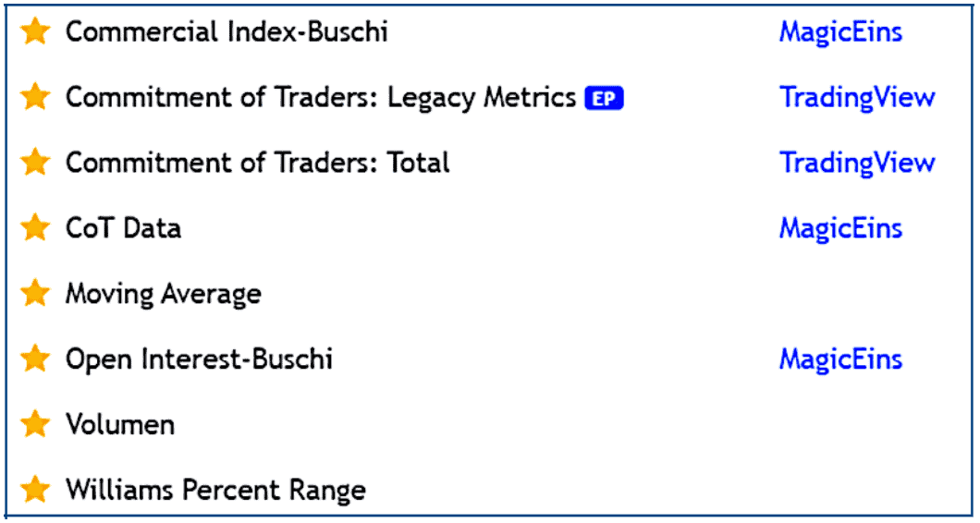This screenshot has height=523, width=980.
Task: Toggle favorite star for Commitment of Traders: Total
Action: point(35,163)
